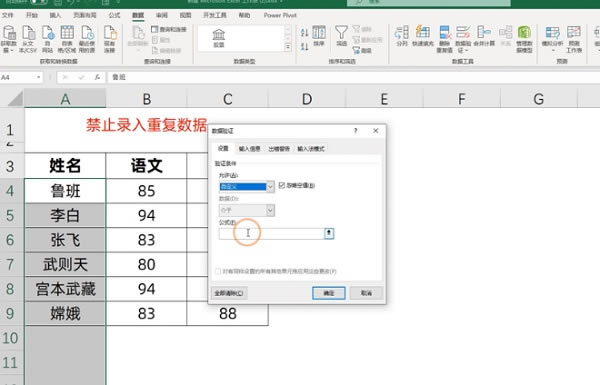This screenshot has height=385, width=600.
Task: Click the Flash Fill (快速填充) icon
Action: 423,36
